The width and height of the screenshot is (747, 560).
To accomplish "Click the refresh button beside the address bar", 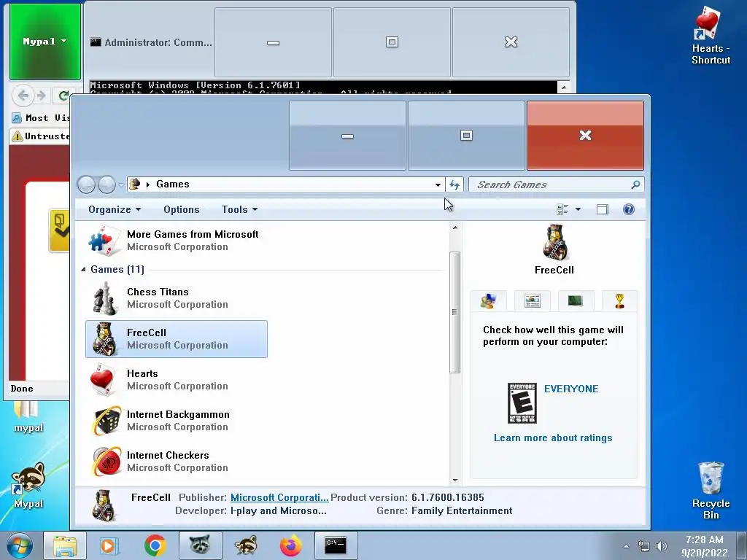I will coord(454,184).
